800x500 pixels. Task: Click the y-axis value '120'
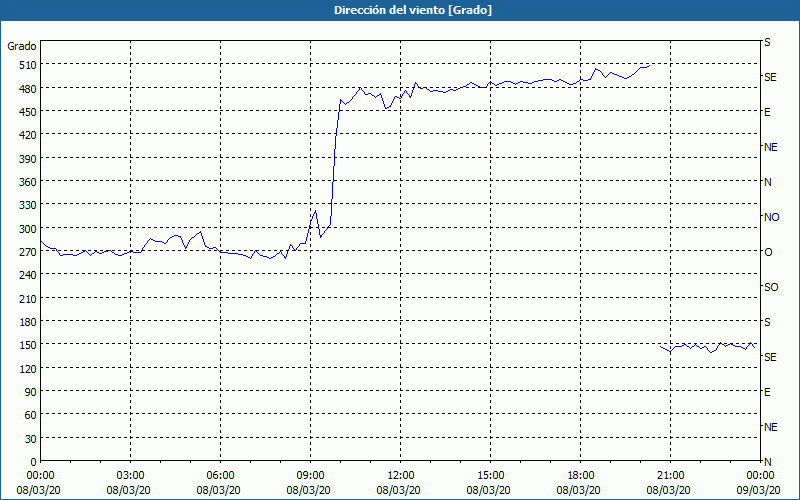click(28, 368)
